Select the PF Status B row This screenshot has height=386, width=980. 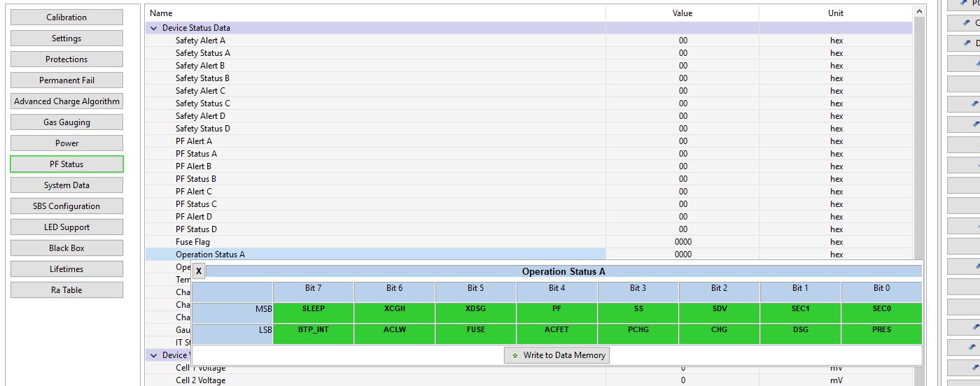(529, 179)
